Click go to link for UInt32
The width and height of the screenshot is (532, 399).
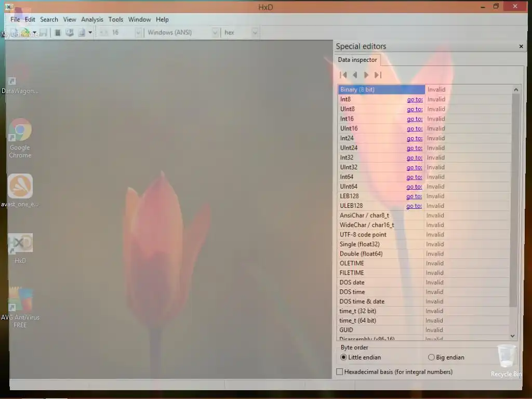[415, 167]
